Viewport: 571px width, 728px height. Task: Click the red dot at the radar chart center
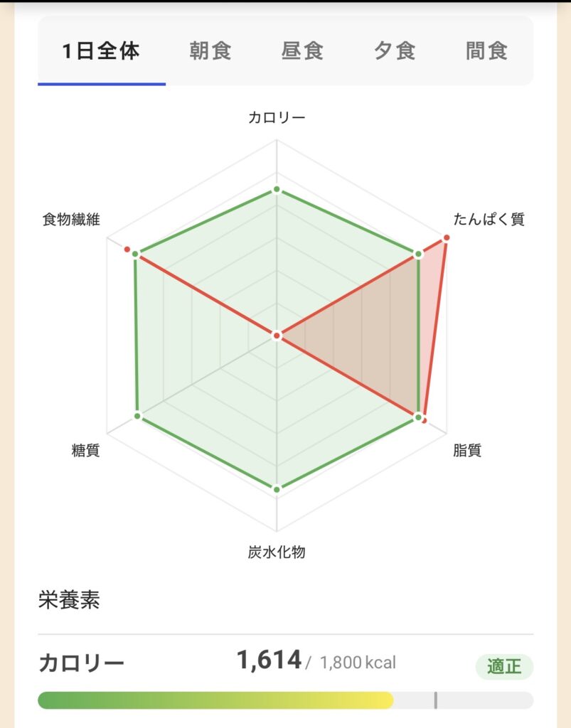tap(277, 335)
